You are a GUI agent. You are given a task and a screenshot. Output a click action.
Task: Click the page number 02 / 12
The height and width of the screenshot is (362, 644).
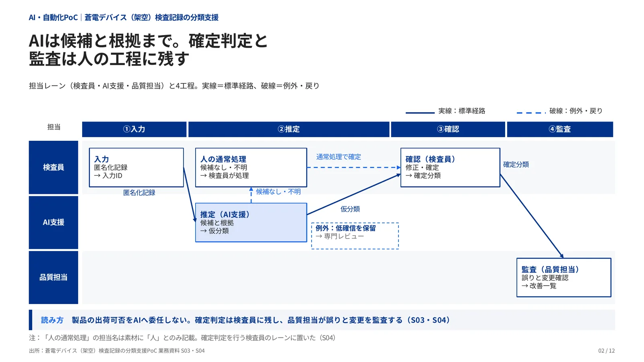[606, 351]
